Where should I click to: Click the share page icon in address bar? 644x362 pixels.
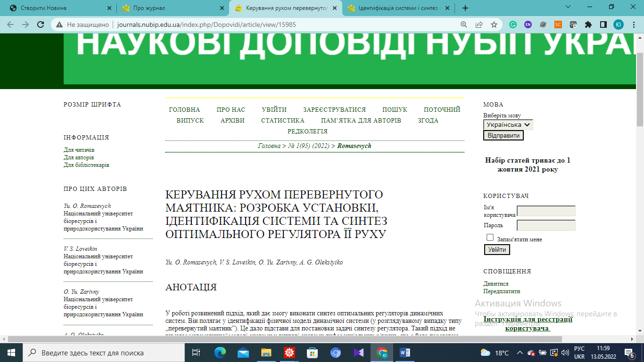pos(479,25)
